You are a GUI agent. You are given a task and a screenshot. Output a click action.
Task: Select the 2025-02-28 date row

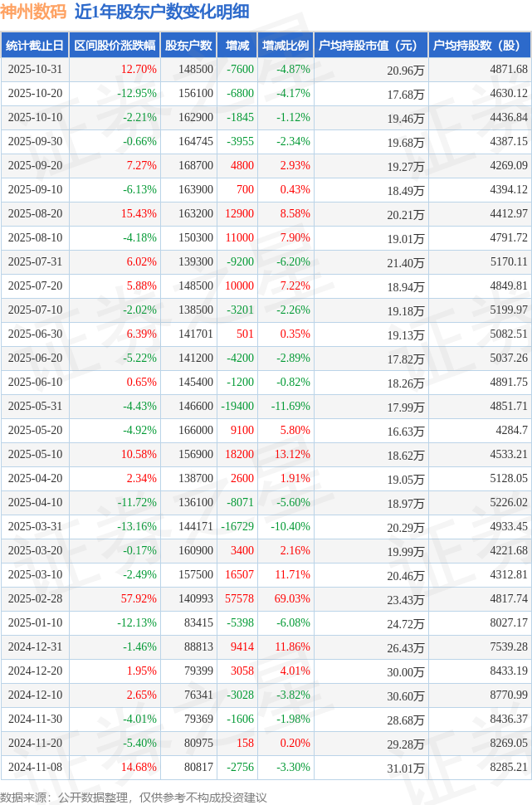(35, 599)
